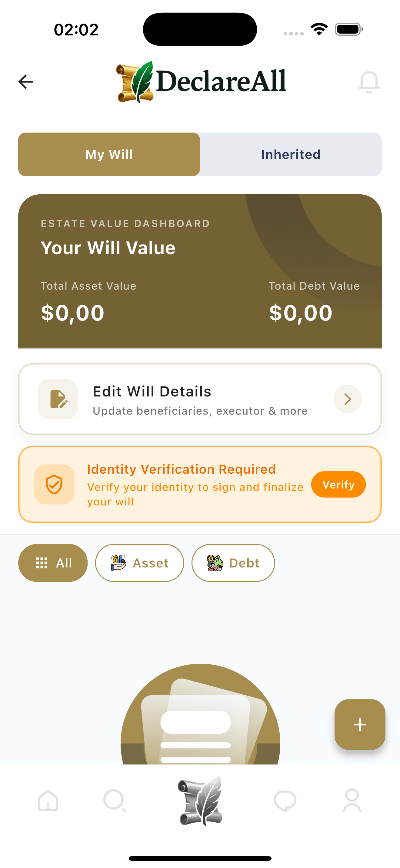The width and height of the screenshot is (400, 868).
Task: Tap the back arrow icon
Action: pos(26,81)
